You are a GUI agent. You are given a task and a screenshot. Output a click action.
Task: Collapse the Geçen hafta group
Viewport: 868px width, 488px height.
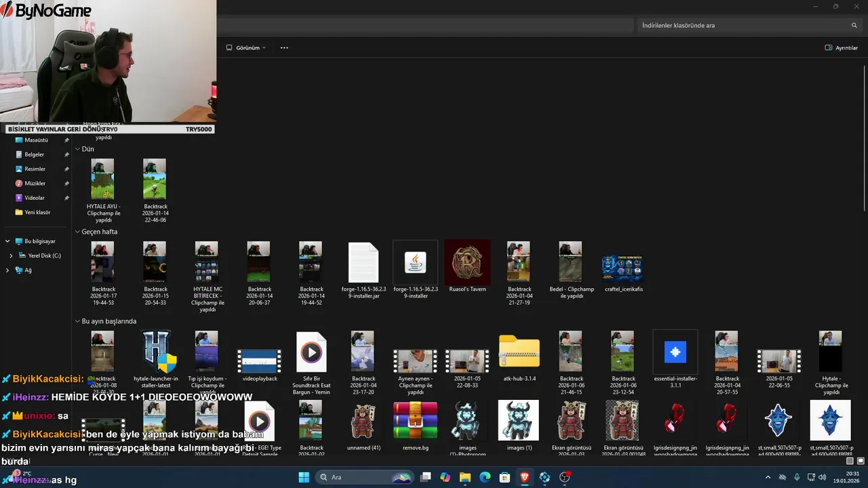(x=77, y=232)
